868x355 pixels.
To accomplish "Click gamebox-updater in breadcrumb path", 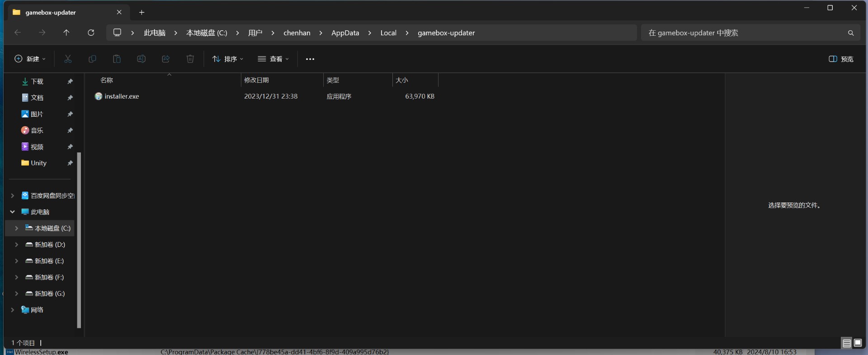I will pos(446,33).
